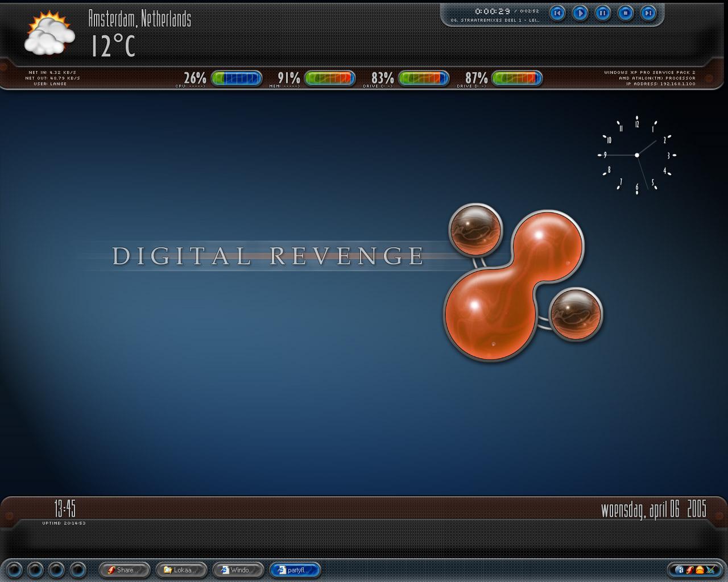
Task: Click the Drive D usage meter
Action: tap(517, 78)
